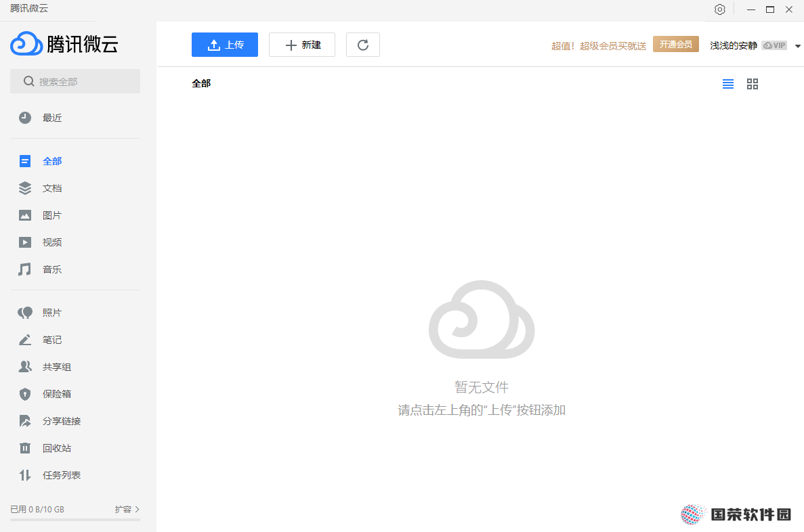Focus the 搜索全部 search field
804x532 pixels.
coord(75,81)
